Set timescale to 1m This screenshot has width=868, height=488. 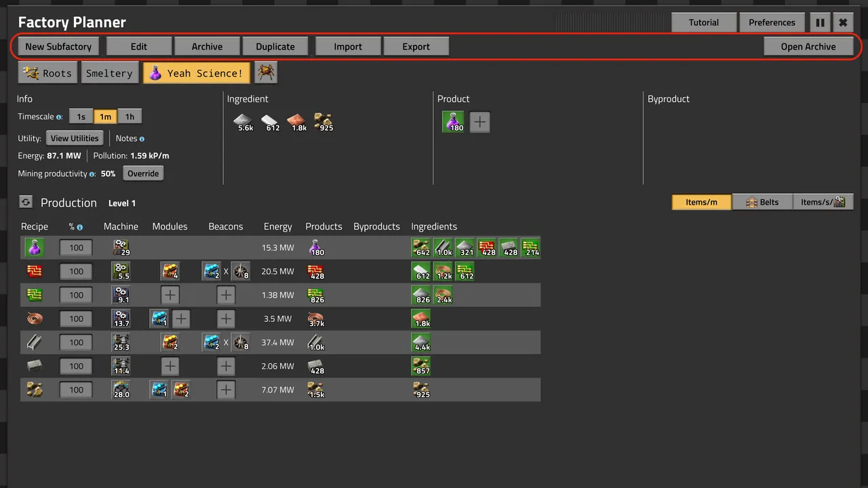pos(105,117)
